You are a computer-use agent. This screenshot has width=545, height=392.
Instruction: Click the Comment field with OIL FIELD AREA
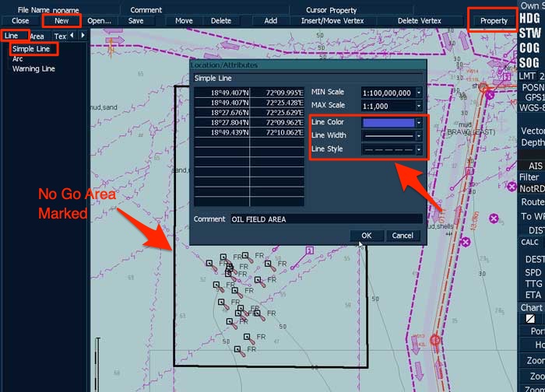click(x=325, y=219)
